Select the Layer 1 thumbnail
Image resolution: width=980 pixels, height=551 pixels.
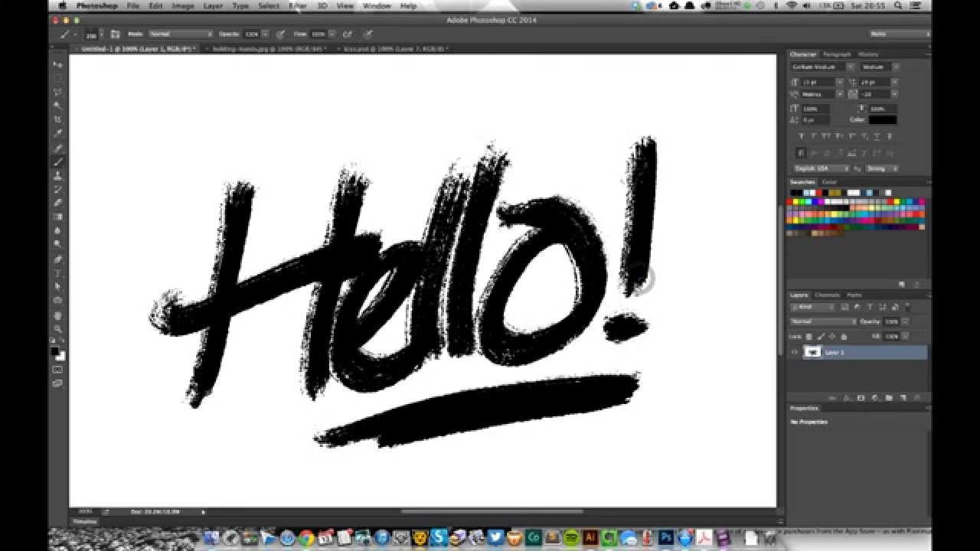coord(812,353)
